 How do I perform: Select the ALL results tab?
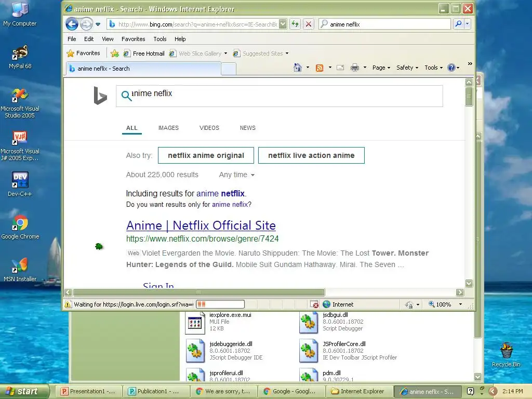[131, 128]
